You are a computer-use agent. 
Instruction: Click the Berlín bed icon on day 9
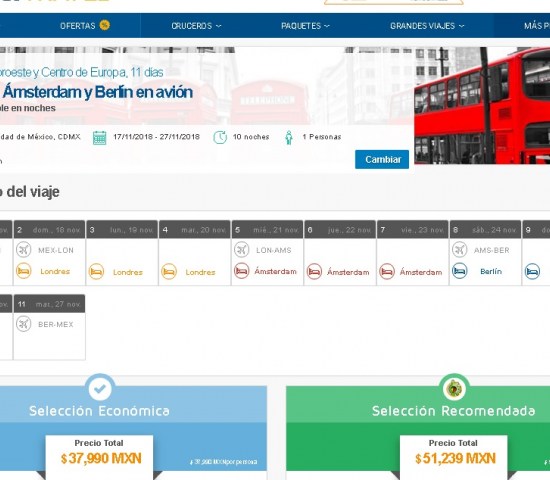click(532, 272)
